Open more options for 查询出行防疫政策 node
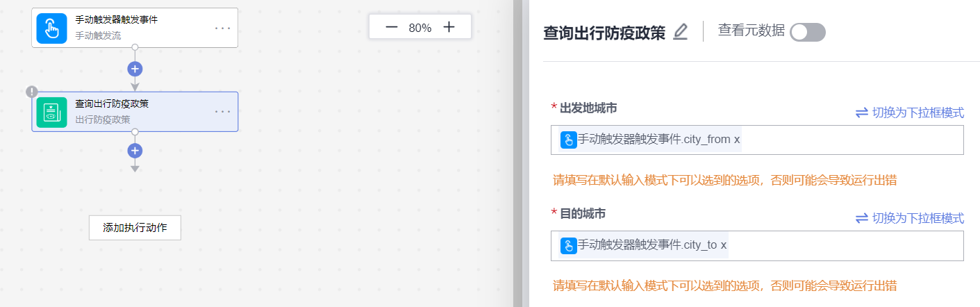This screenshot has height=307, width=980. 222,112
